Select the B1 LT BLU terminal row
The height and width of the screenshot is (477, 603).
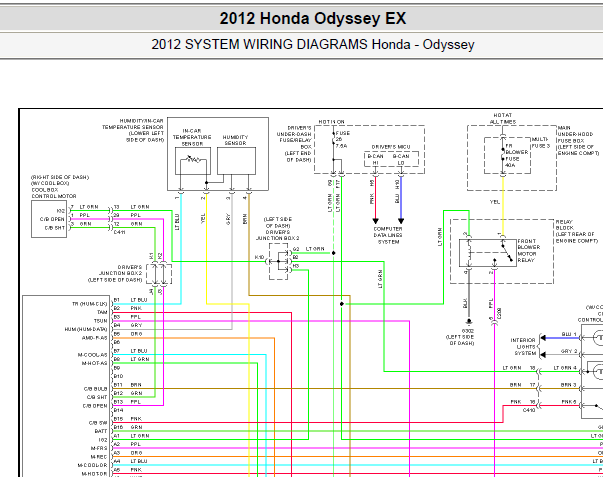[x=130, y=300]
